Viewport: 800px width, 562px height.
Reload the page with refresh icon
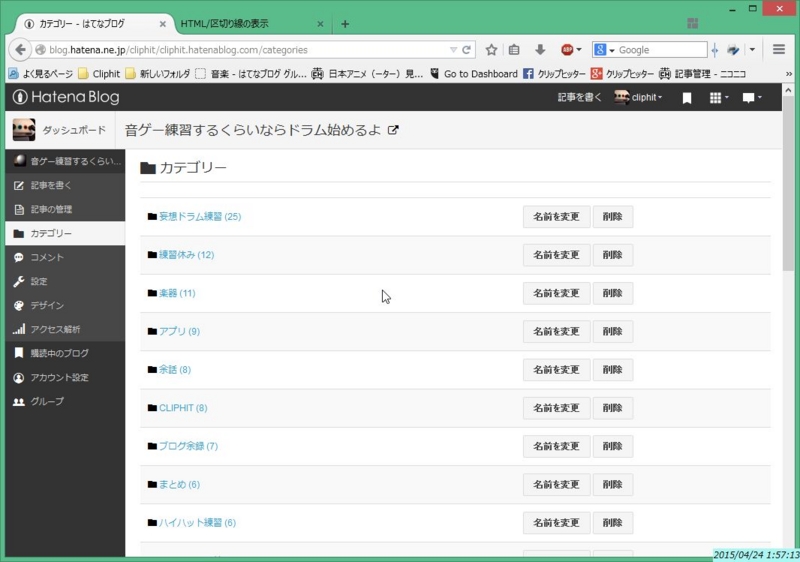tap(466, 49)
